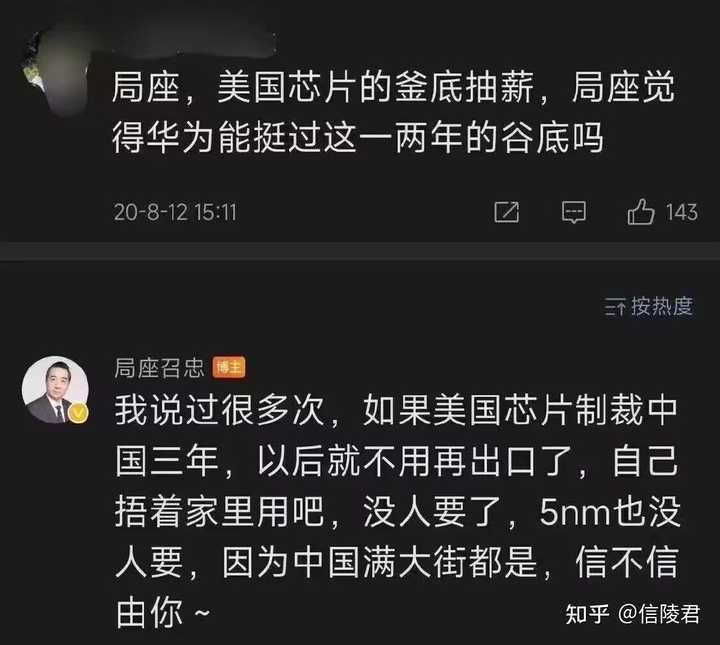This screenshot has height=645, width=720.
Task: Like the post with thumbs-up icon
Action: pyautogui.click(x=640, y=212)
